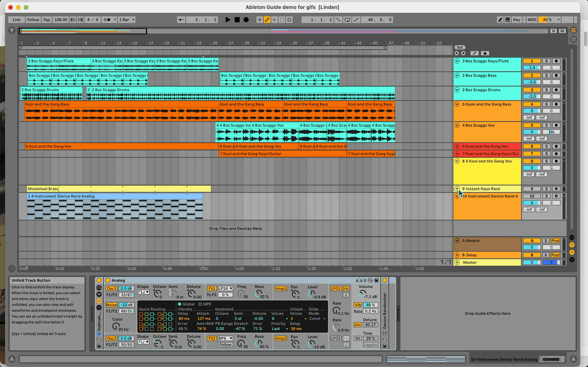Click the Tap tempo button
Image resolution: width=588 pixels, height=367 pixels.
pos(47,20)
